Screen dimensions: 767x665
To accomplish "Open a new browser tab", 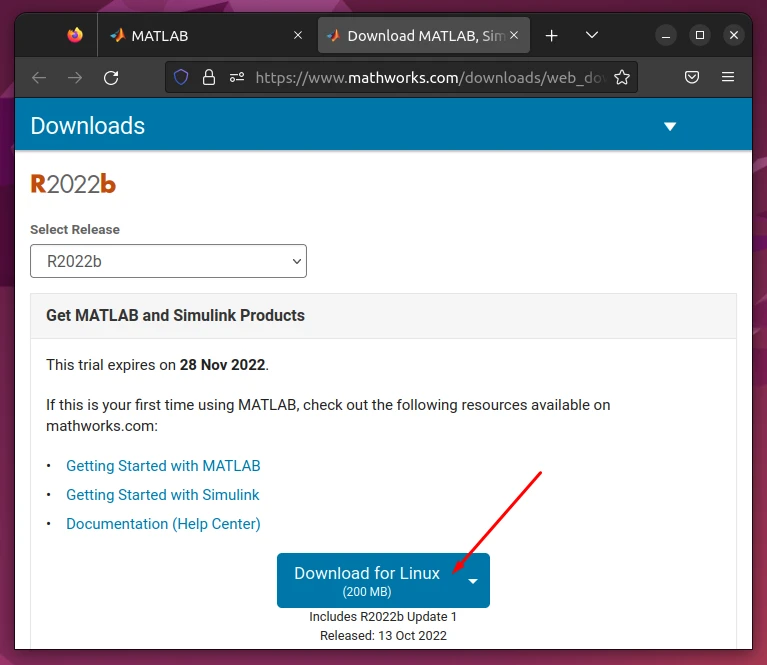I will click(x=551, y=35).
